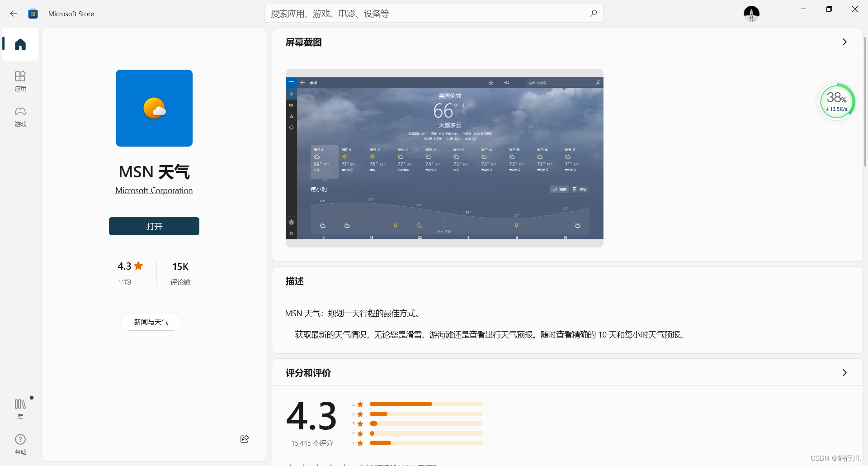Select the 新闻与天气 category tag
This screenshot has width=868, height=466.
(x=151, y=322)
